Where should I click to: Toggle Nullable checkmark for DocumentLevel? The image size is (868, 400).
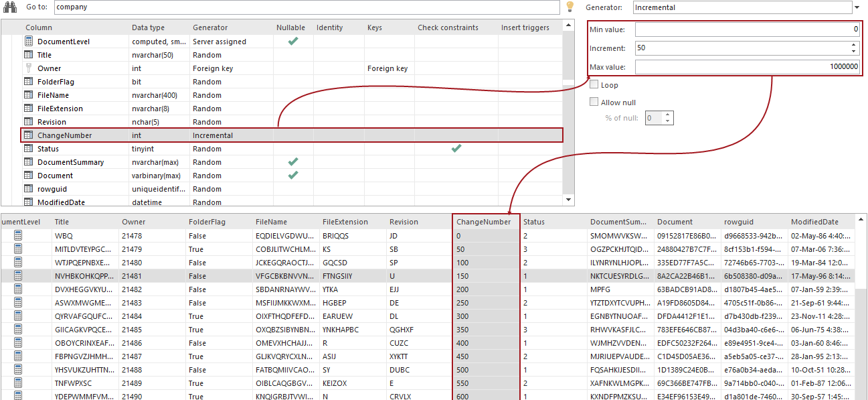pos(292,42)
